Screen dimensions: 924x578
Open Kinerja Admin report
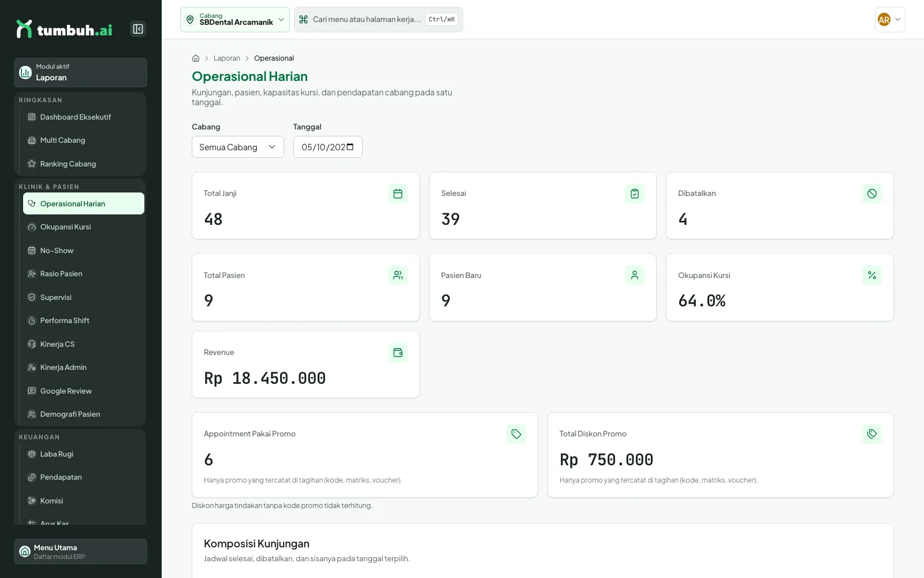pyautogui.click(x=84, y=368)
